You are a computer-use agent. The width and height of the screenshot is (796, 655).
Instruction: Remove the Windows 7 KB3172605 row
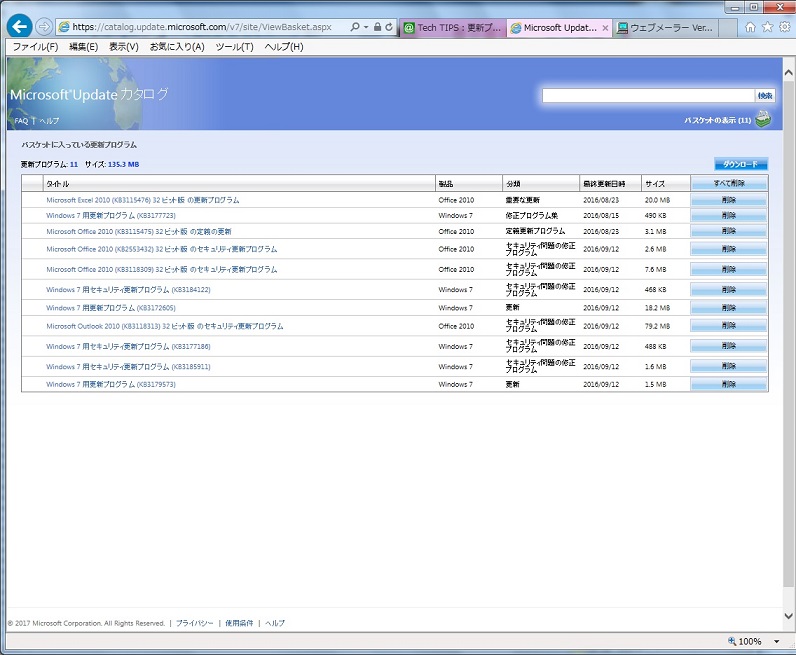729,308
